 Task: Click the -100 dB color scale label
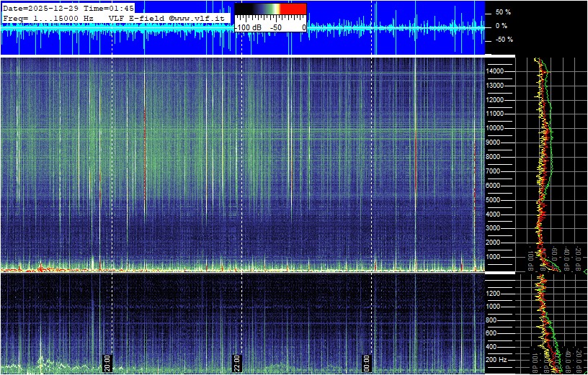(249, 27)
